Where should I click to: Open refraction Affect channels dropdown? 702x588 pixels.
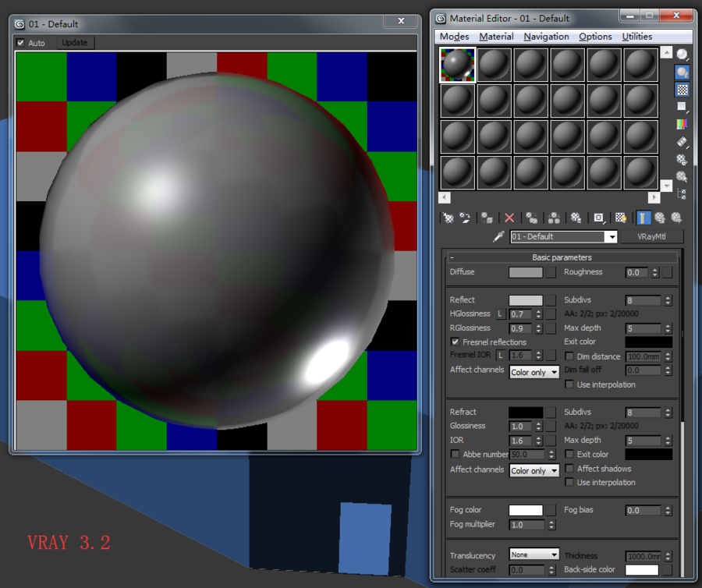(x=534, y=471)
